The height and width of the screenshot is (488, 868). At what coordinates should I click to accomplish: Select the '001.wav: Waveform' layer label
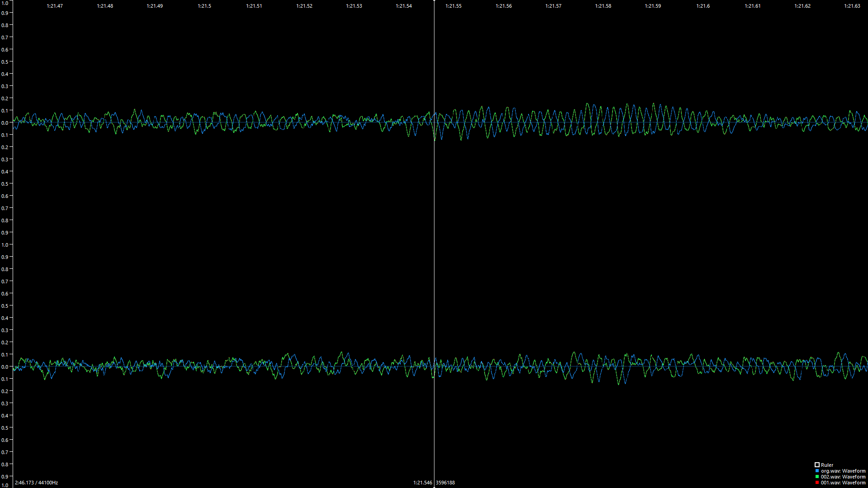pos(843,483)
